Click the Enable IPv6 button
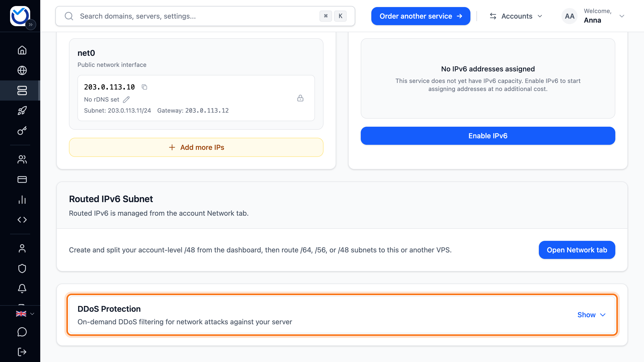The image size is (644, 362). (x=488, y=136)
